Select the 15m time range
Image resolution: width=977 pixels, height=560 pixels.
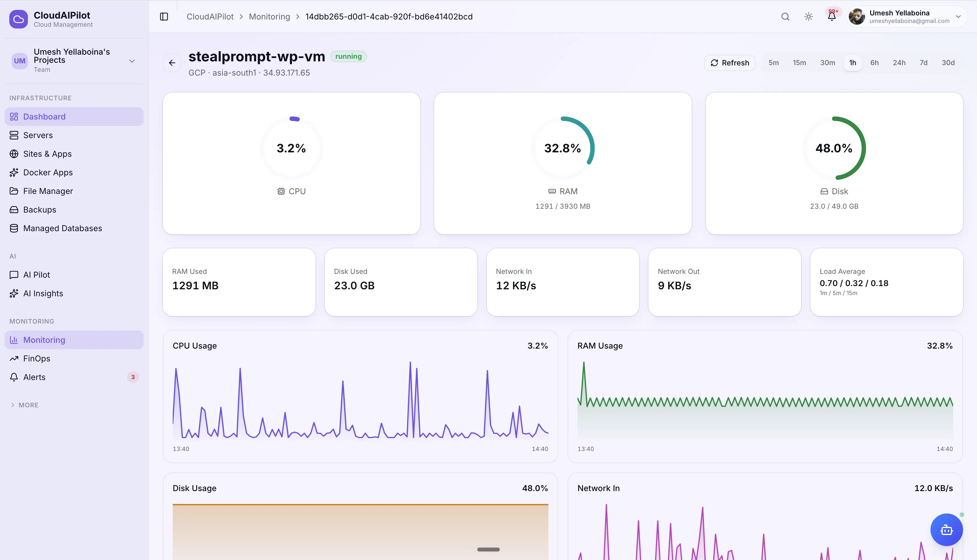[799, 63]
